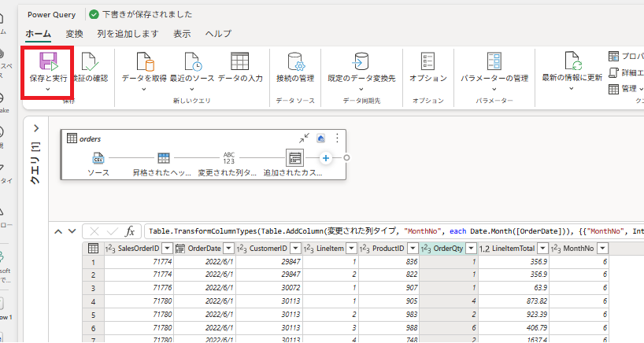
Task: Click inside the formula bar text
Action: 394,231
